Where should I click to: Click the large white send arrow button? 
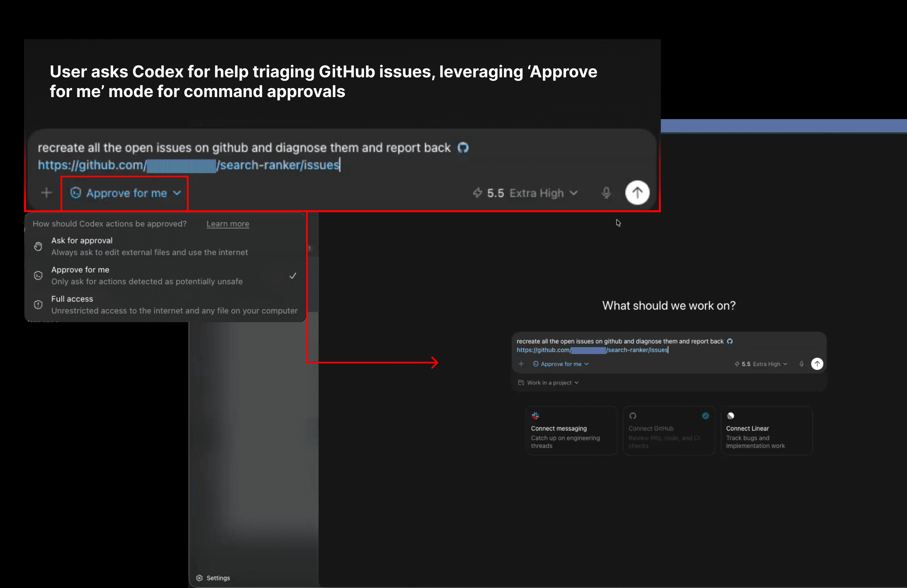click(x=637, y=193)
